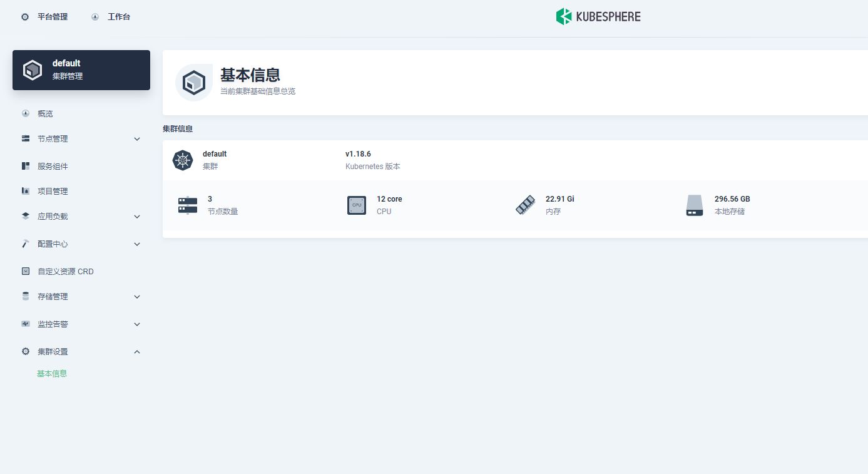Click the 基本信息 header cube icon
The width and height of the screenshot is (868, 474).
(x=194, y=83)
